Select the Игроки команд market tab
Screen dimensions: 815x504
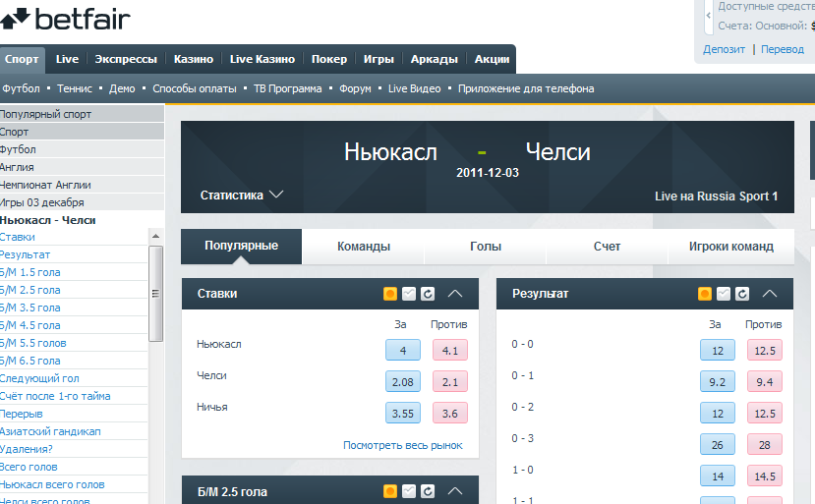730,247
